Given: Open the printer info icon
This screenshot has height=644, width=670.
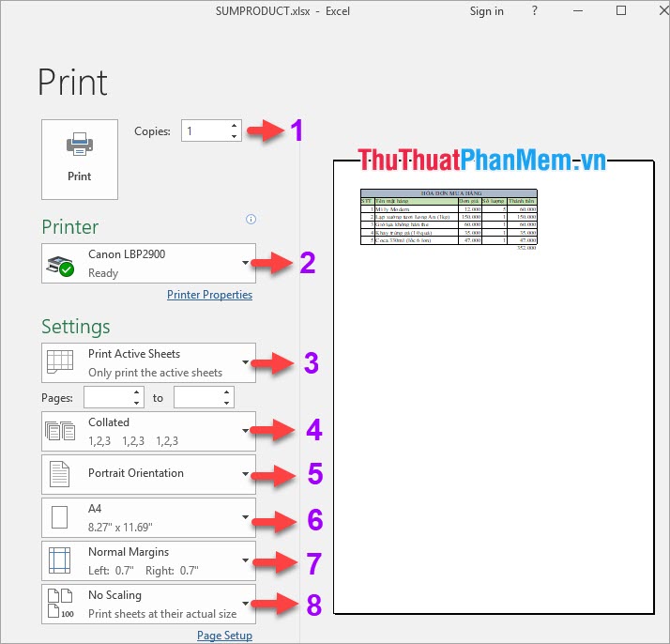Looking at the screenshot, I should (251, 220).
